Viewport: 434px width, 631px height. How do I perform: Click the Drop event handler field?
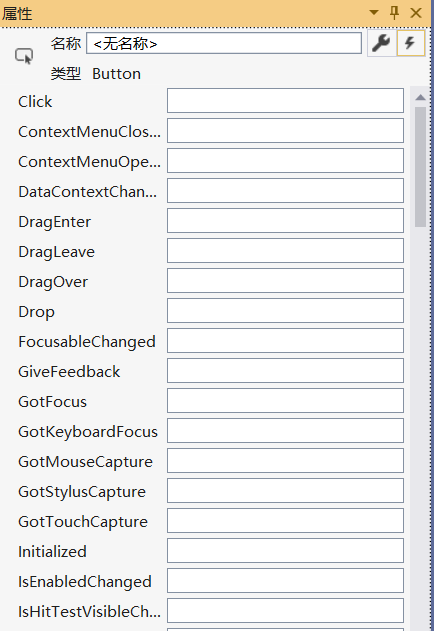coord(285,311)
